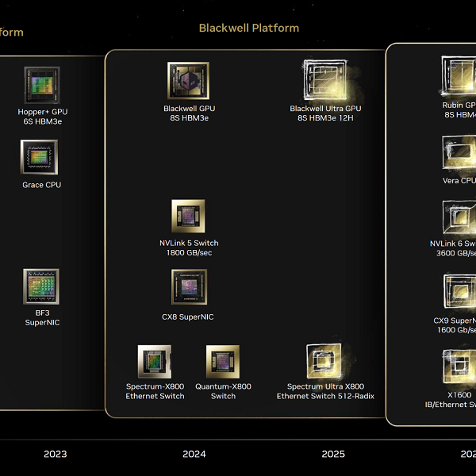Click the X1600 IB/Ethernet Switch sketch image
The width and height of the screenshot is (476, 476).
459,366
